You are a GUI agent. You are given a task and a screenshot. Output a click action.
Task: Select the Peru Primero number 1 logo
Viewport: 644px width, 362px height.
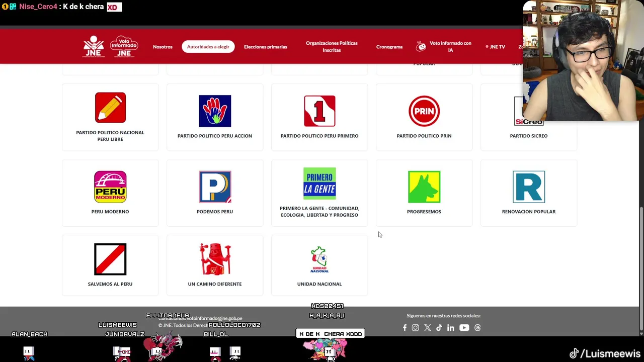pos(319,111)
